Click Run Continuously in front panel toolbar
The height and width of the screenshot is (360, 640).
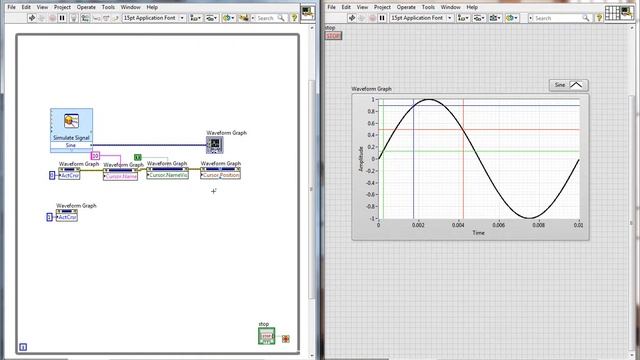click(362, 18)
